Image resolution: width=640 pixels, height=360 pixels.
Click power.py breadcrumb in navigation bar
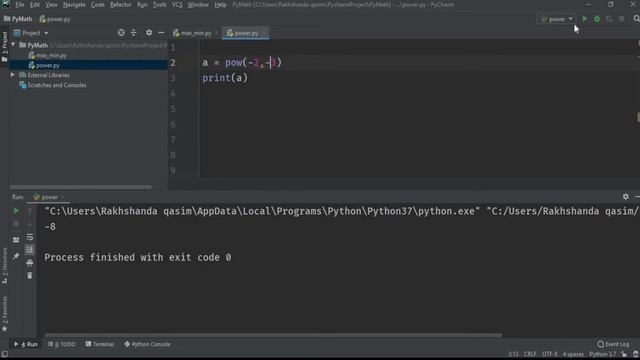(55, 19)
